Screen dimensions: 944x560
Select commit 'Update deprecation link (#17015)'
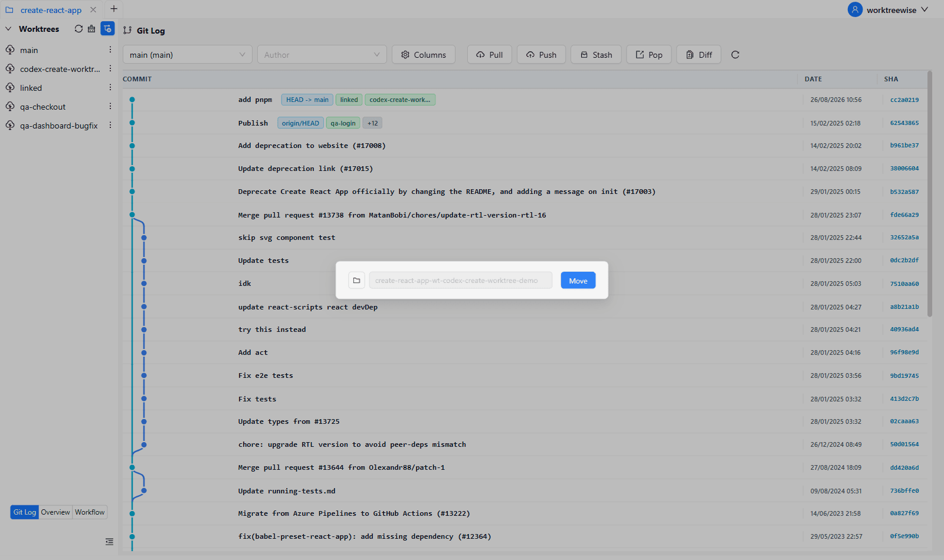click(x=305, y=169)
